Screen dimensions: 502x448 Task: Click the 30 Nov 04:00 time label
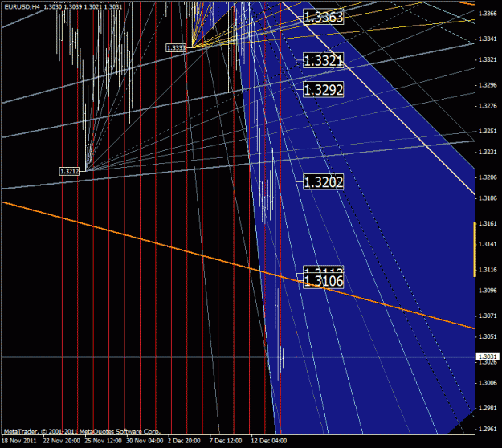click(145, 441)
